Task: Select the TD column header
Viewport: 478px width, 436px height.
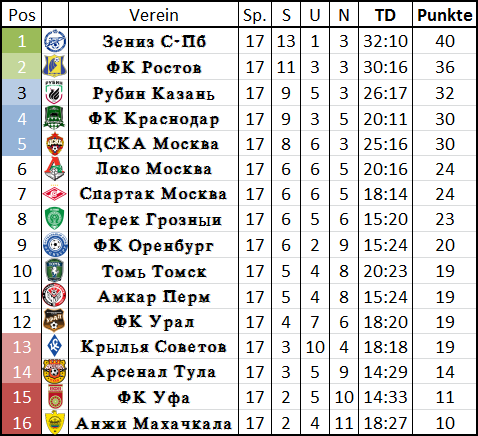Action: coord(385,15)
